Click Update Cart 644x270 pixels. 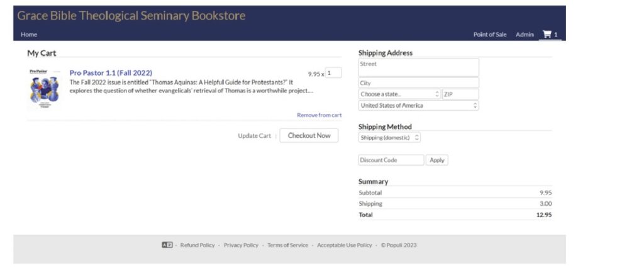coord(254,135)
